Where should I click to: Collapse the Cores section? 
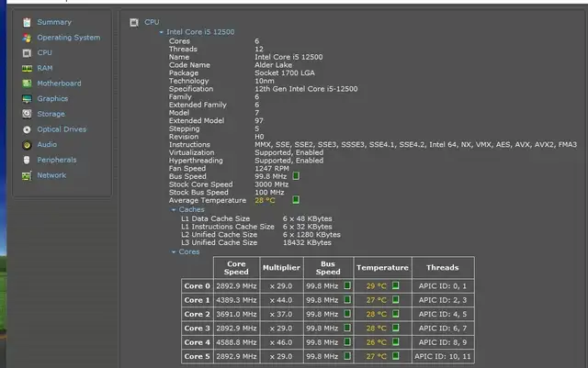click(173, 251)
